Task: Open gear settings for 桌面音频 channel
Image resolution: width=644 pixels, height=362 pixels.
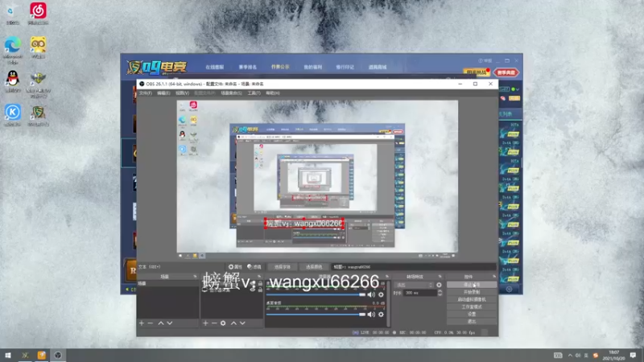Action: (381, 315)
